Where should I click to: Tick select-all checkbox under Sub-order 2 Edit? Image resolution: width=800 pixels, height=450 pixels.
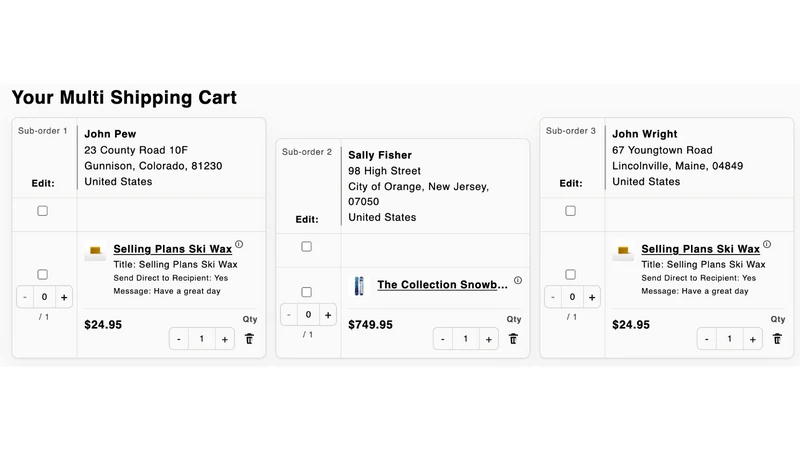click(307, 246)
